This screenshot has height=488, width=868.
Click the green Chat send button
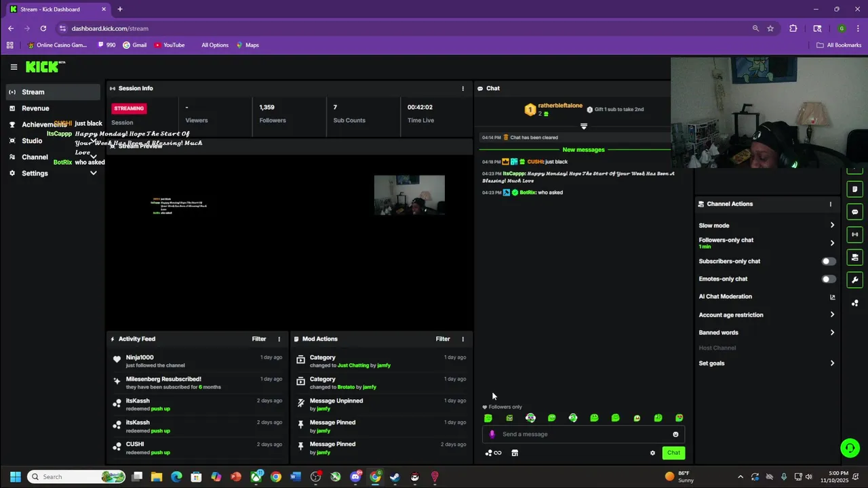click(x=673, y=453)
